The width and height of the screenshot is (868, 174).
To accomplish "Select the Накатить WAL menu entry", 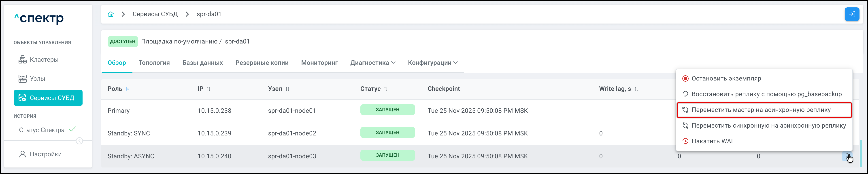I will (713, 141).
